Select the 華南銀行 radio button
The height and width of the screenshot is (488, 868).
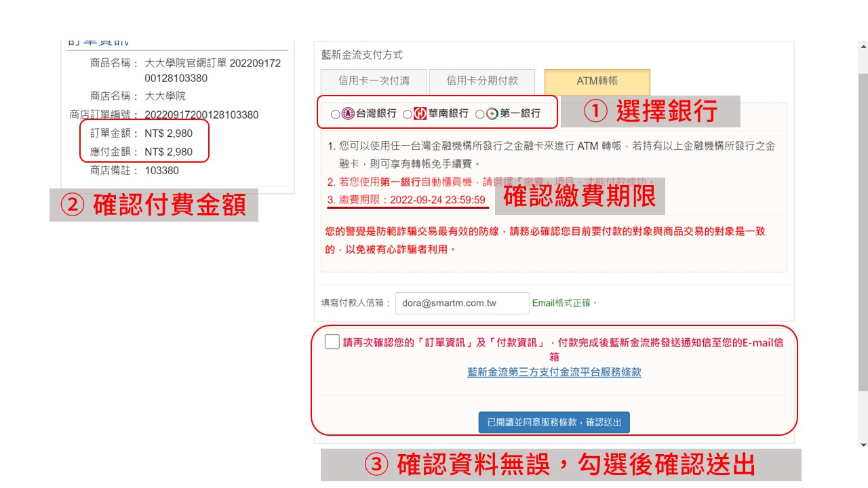point(407,115)
